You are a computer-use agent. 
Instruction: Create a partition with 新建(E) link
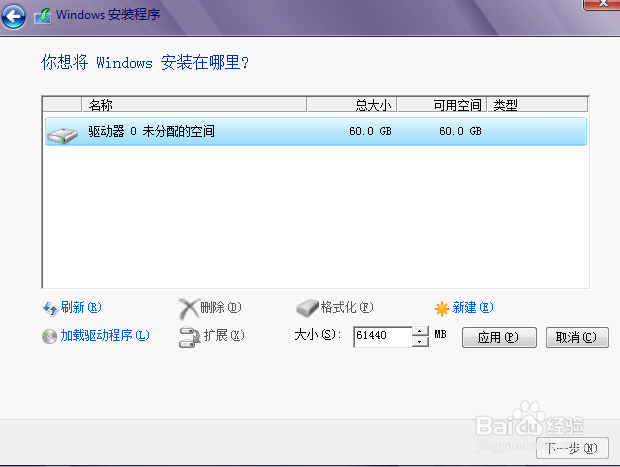click(473, 307)
